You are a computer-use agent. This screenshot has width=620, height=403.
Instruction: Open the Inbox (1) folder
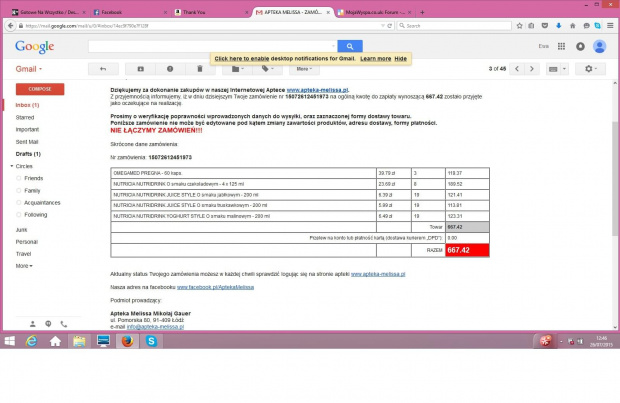coord(27,105)
